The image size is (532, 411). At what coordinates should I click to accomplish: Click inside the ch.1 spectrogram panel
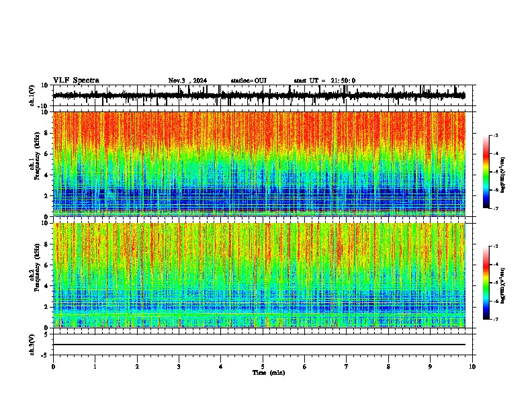pyautogui.click(x=259, y=164)
